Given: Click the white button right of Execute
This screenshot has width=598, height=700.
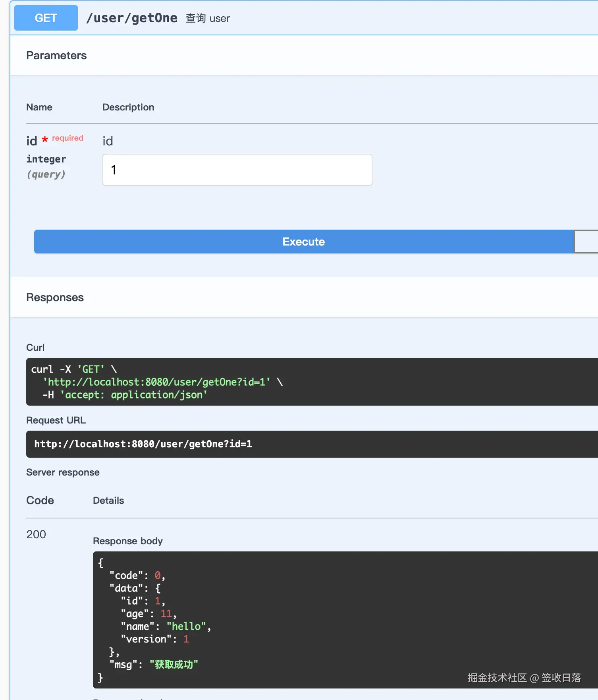Looking at the screenshot, I should coord(586,242).
